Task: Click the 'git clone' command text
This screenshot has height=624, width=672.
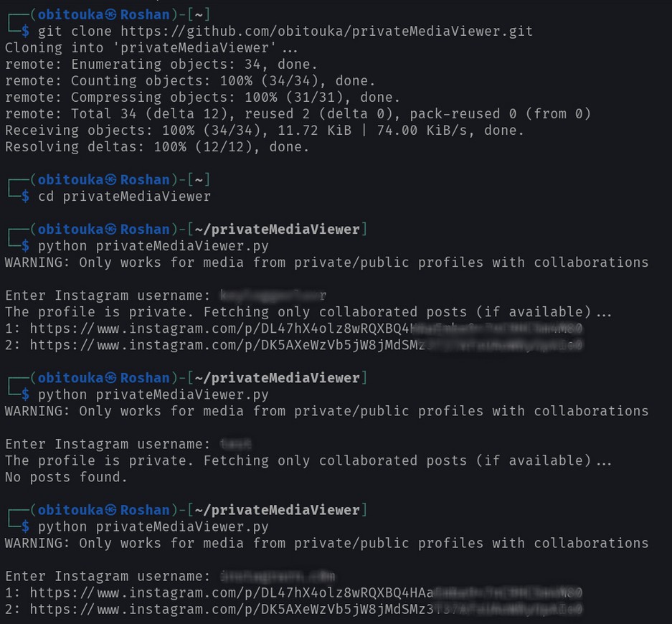Action: 75,31
